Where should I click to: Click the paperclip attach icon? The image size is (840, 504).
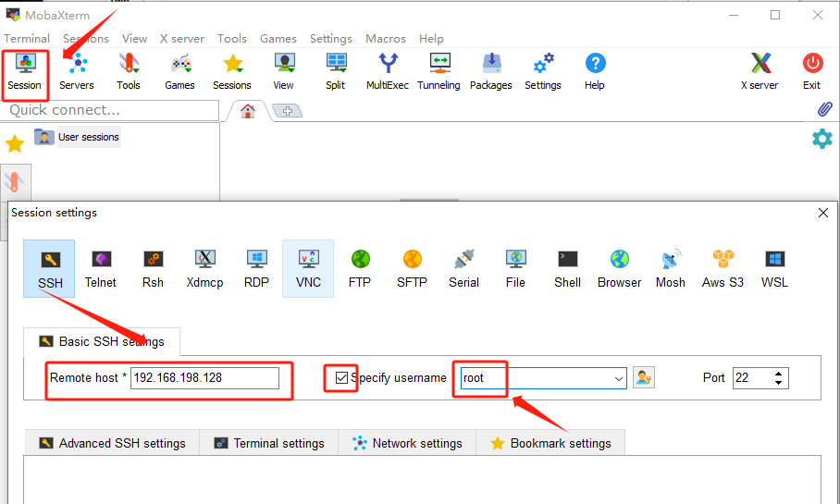(x=825, y=109)
